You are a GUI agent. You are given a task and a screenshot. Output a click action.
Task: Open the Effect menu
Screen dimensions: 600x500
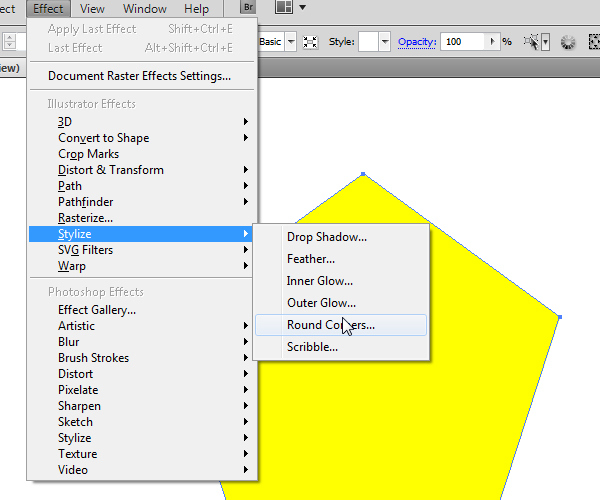coord(48,9)
